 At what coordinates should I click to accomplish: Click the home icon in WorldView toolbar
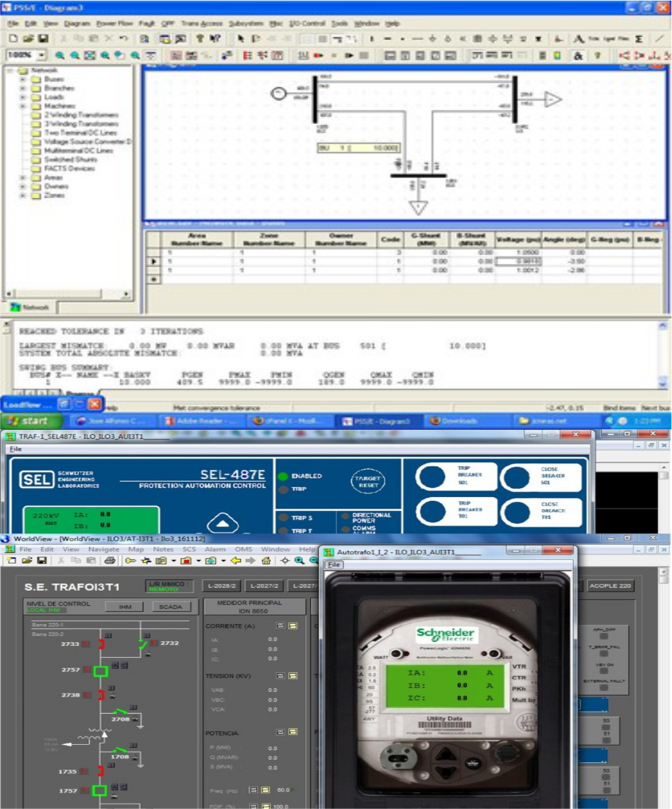tap(266, 561)
